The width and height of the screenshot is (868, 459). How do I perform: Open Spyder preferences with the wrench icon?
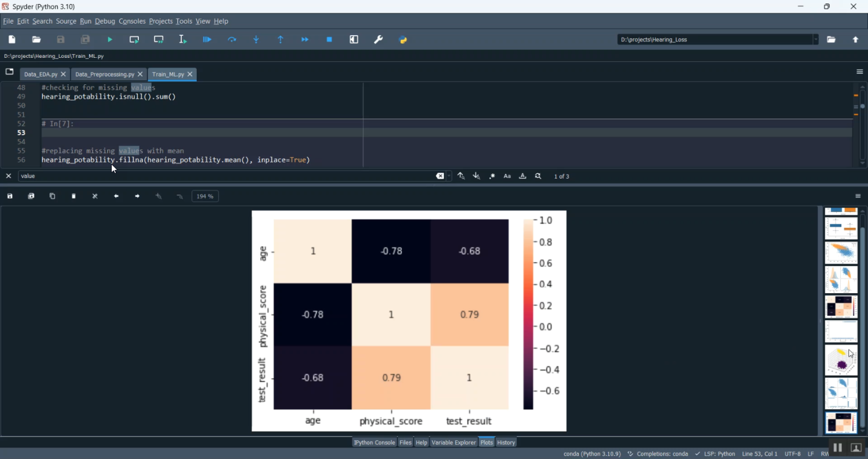click(x=378, y=39)
